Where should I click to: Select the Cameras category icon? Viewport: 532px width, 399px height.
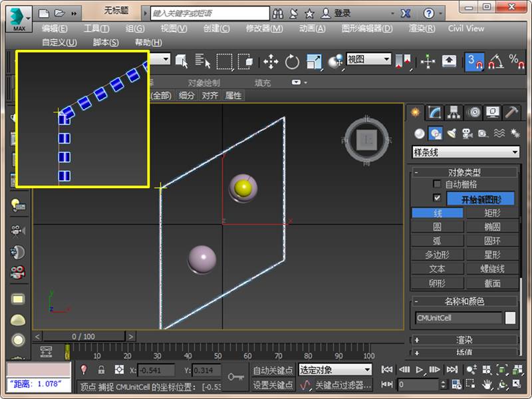[467, 133]
